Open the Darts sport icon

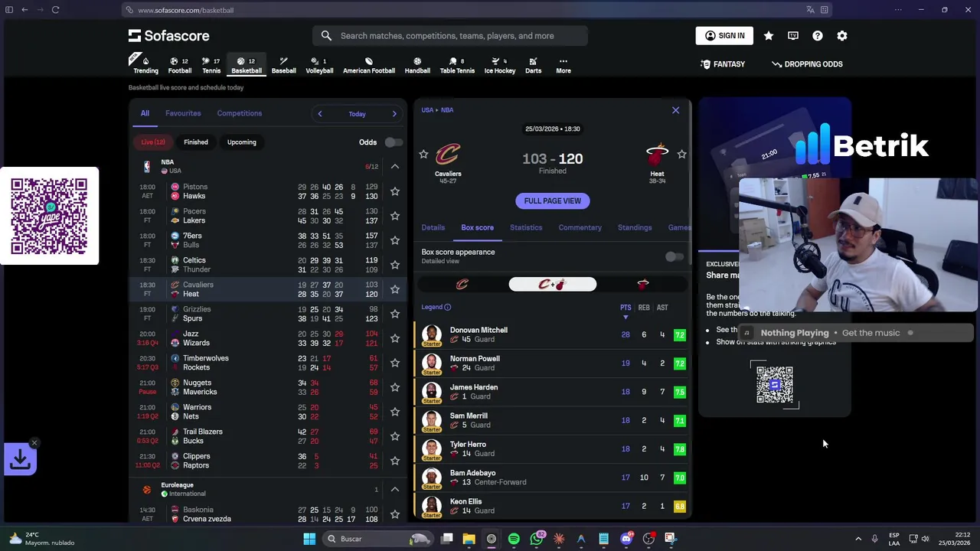[x=533, y=65]
